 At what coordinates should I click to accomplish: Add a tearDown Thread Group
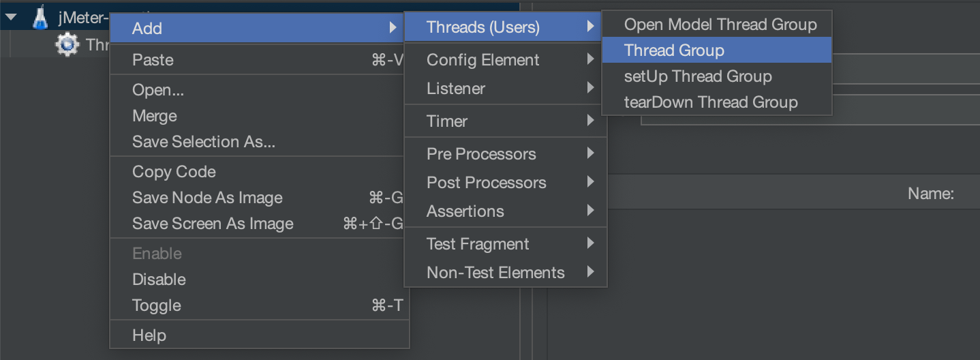710,102
